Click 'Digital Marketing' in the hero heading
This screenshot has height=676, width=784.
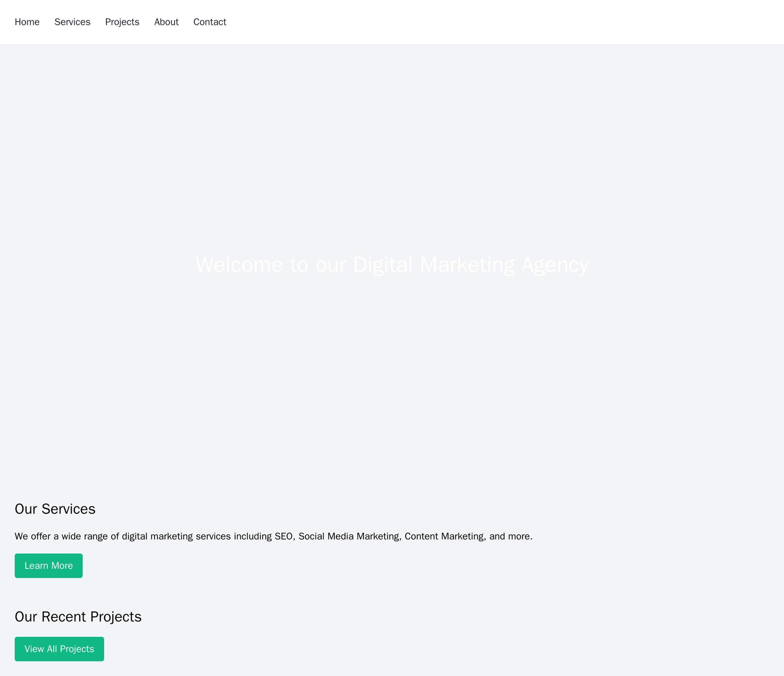pos(433,265)
